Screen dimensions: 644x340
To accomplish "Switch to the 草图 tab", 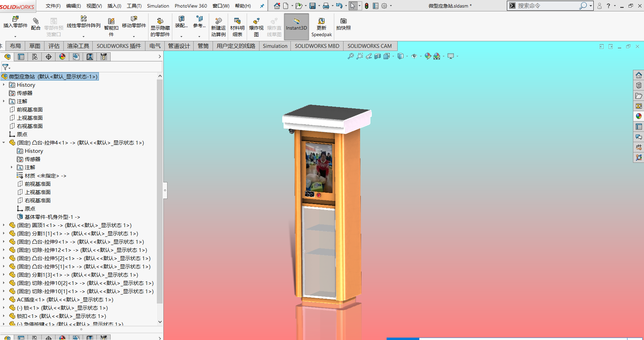I will click(35, 46).
